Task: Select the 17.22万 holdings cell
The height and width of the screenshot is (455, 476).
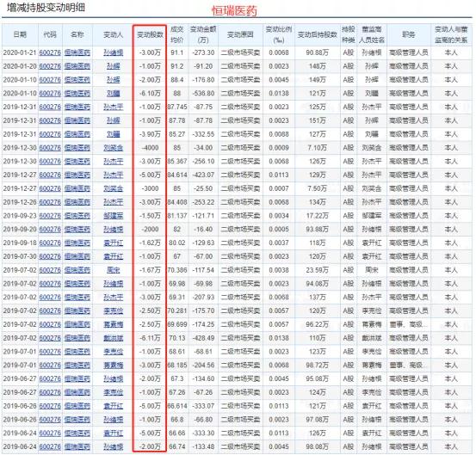Action: (318, 216)
